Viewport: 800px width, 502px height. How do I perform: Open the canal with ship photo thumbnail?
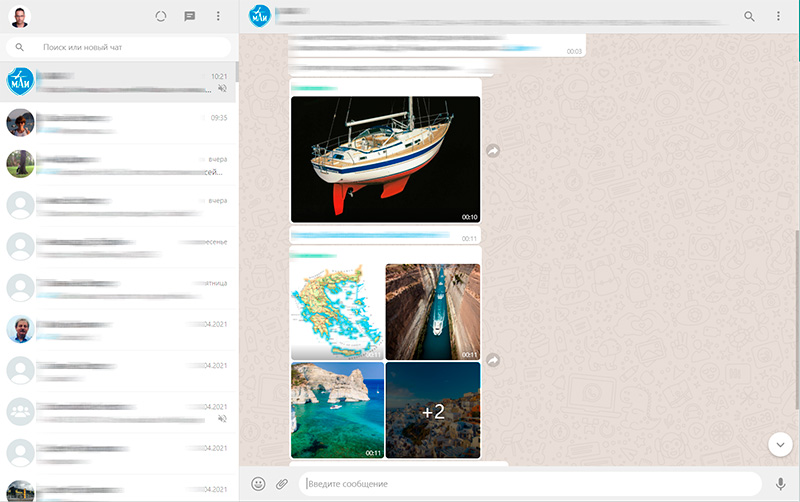(432, 311)
